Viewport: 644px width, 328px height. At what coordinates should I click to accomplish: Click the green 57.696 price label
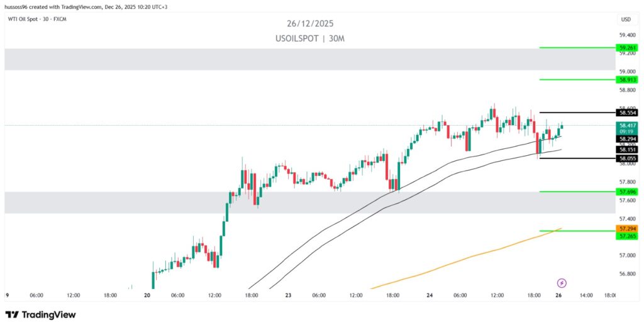[x=627, y=191]
